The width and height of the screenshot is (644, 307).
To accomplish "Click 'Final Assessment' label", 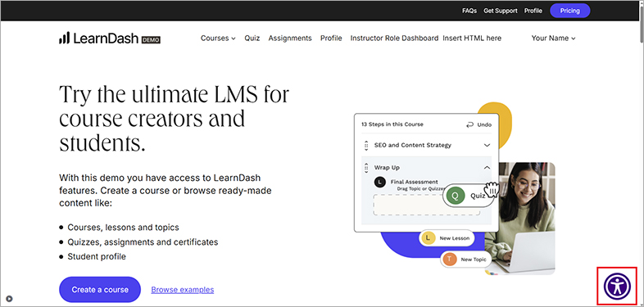I will (x=414, y=182).
